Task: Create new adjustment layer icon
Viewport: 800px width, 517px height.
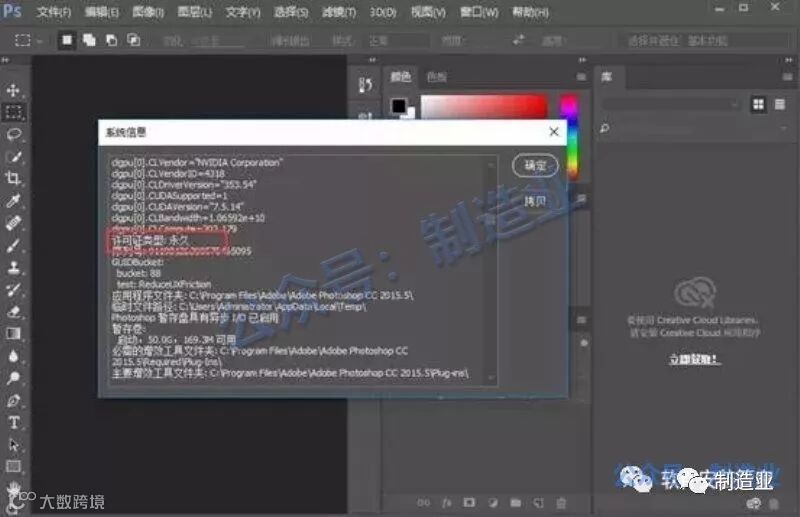Action: [493, 503]
